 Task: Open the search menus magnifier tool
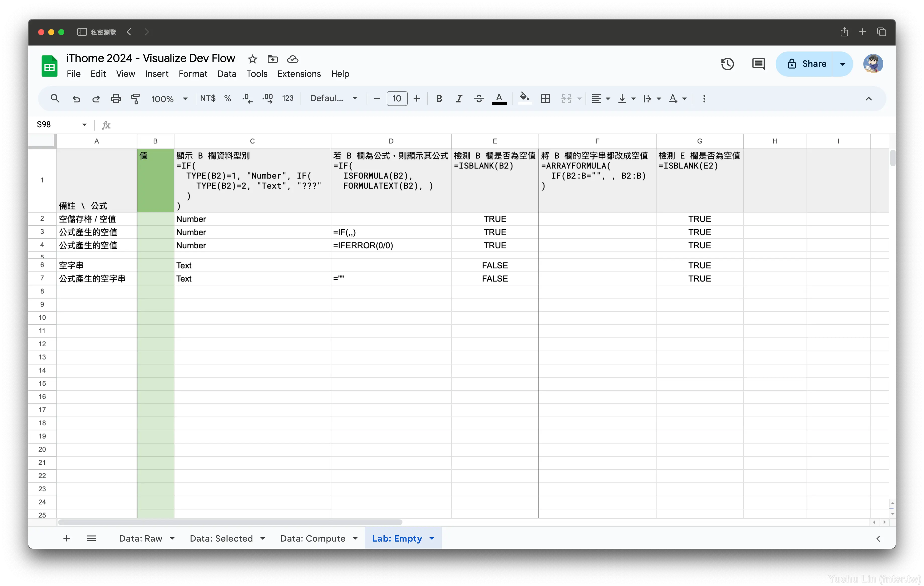55,99
